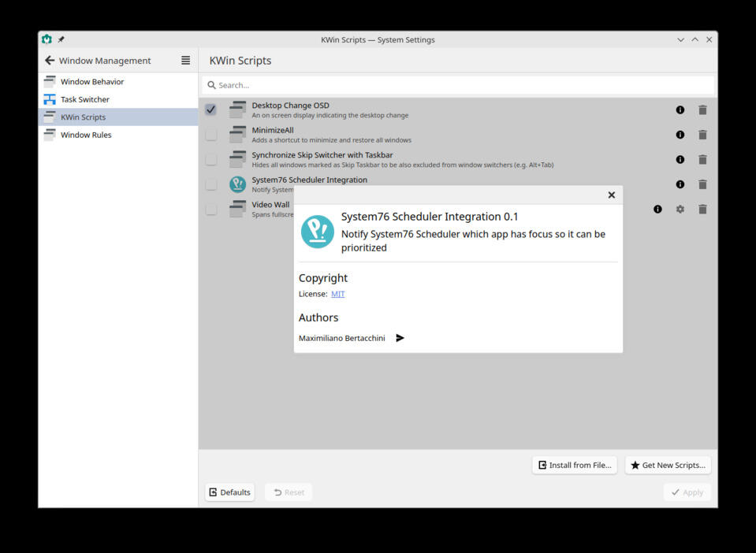The height and width of the screenshot is (553, 756).
Task: Close the System76 Scheduler about dialog
Action: [x=612, y=195]
